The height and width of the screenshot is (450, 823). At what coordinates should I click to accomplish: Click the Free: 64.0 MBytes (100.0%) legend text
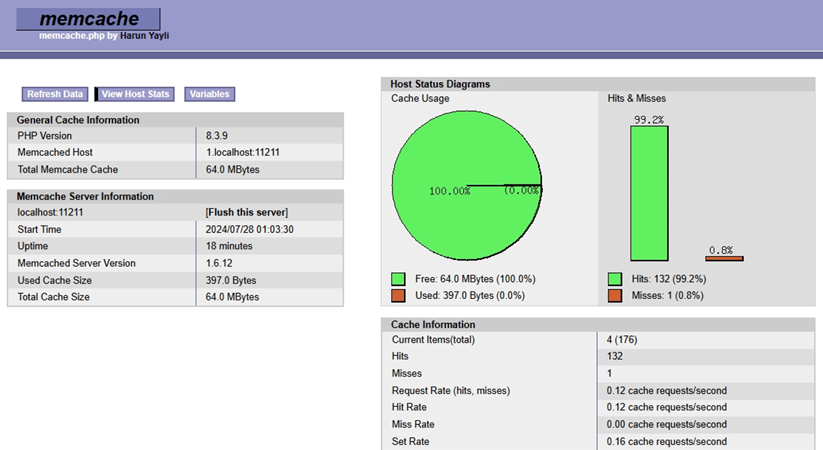click(x=475, y=279)
